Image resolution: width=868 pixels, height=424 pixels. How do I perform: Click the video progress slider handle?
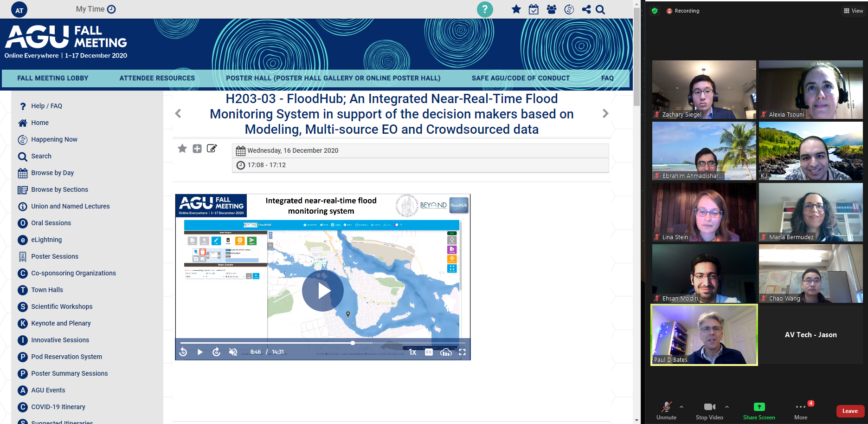(x=353, y=343)
